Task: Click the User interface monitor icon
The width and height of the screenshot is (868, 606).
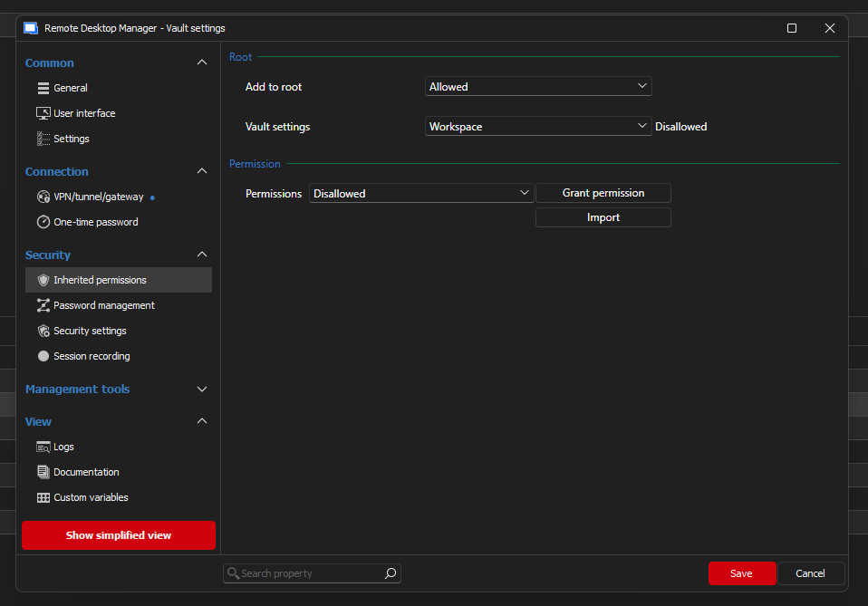Action: (43, 113)
